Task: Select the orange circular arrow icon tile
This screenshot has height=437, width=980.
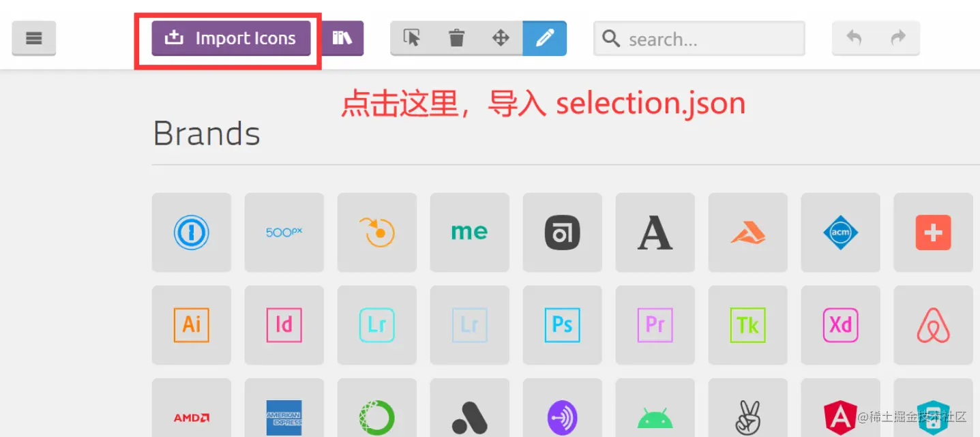Action: [377, 232]
